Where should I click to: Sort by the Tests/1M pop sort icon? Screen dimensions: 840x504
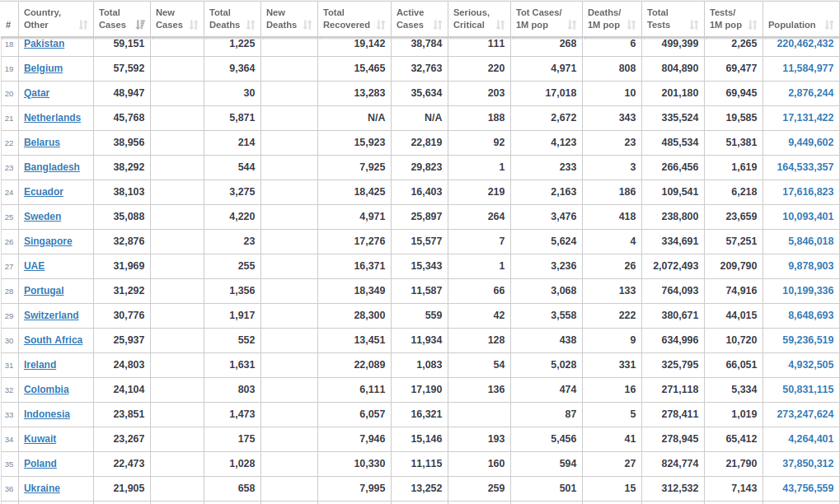(752, 25)
